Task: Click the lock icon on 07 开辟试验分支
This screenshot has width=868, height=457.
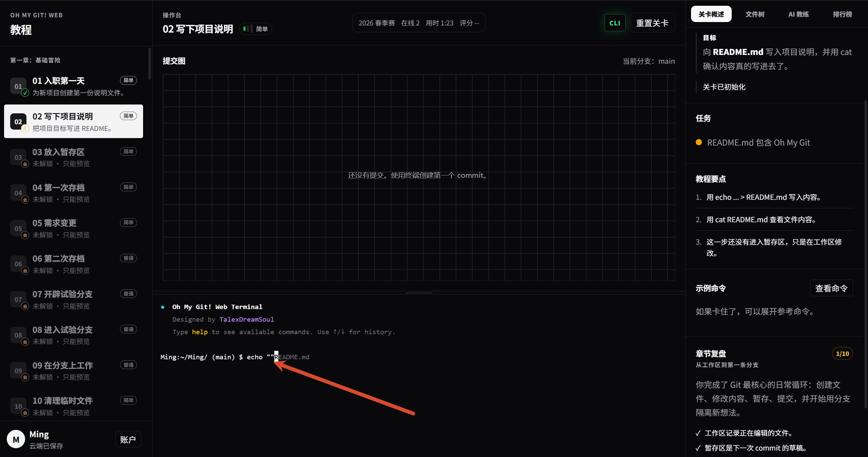Action: 25,306
